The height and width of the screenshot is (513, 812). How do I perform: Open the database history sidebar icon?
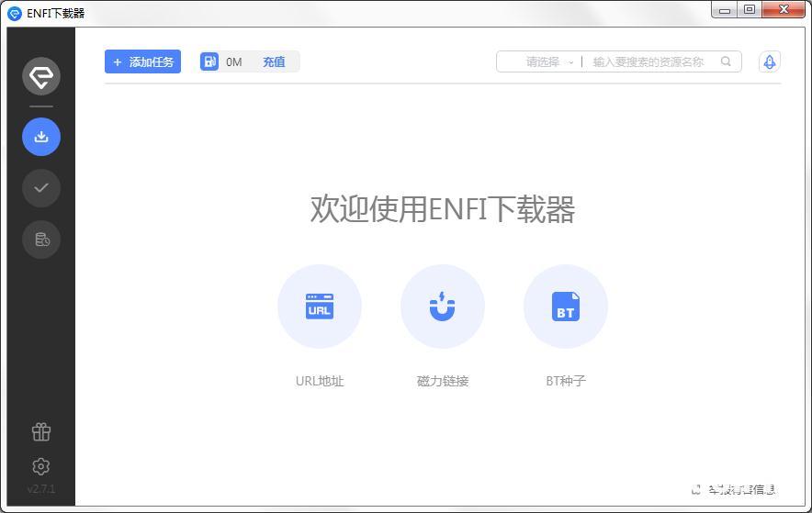(x=41, y=240)
